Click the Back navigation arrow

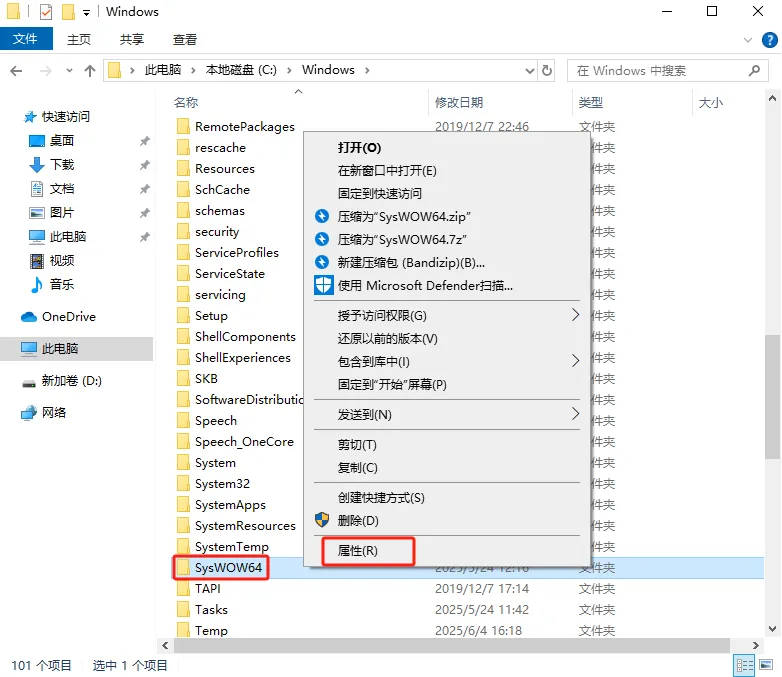click(16, 71)
